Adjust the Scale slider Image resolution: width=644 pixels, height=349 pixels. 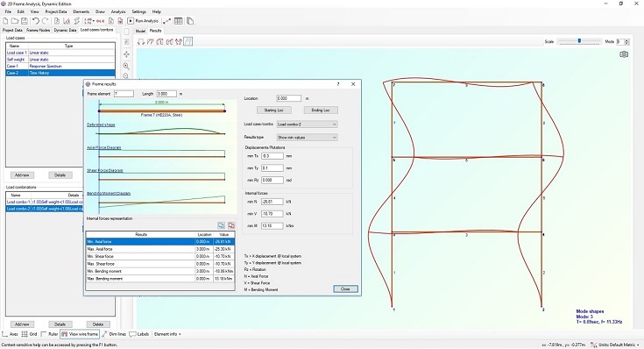[579, 41]
